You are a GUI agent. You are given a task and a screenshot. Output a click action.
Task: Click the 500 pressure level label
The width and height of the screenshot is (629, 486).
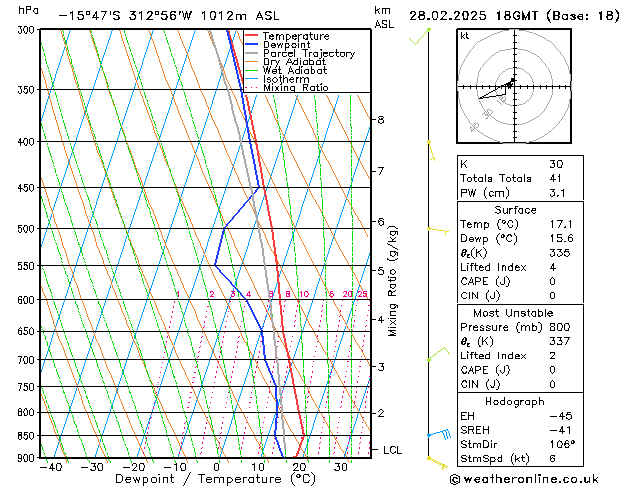click(28, 229)
